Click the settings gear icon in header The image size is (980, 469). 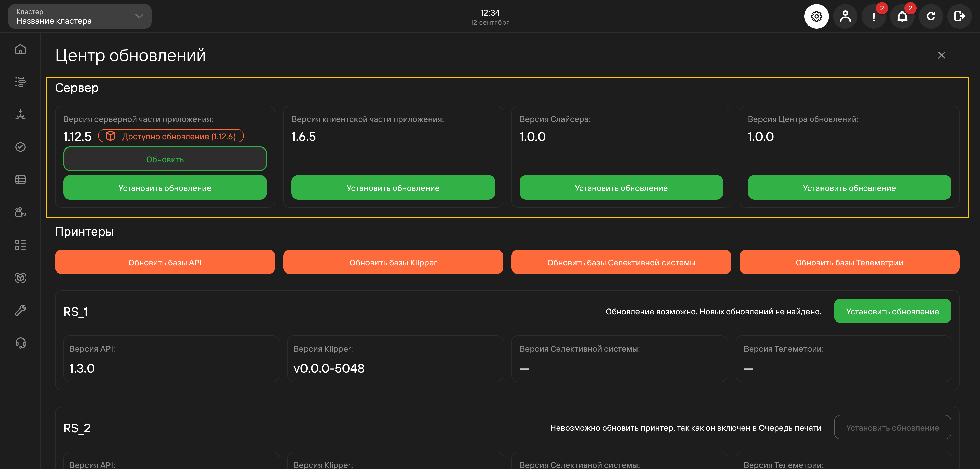pyautogui.click(x=816, y=16)
